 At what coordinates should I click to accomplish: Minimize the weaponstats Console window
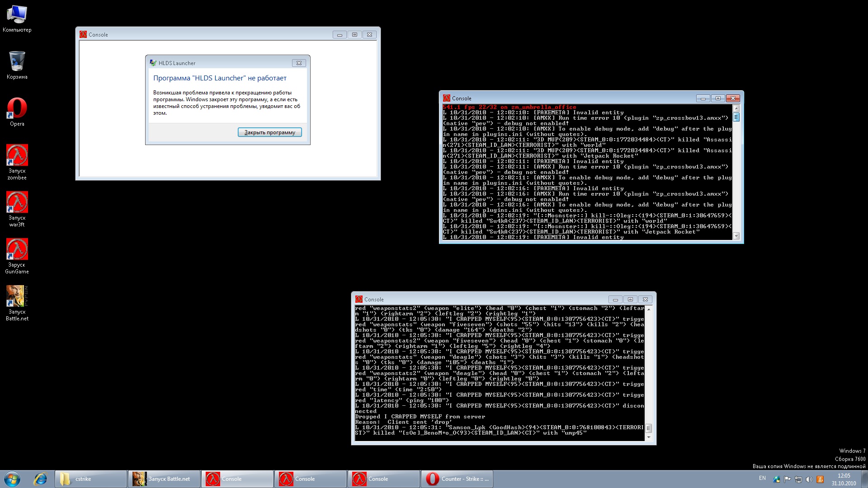click(615, 300)
